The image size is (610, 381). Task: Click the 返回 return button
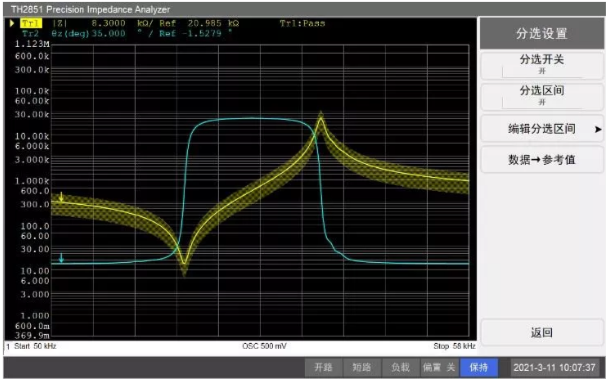pos(542,332)
